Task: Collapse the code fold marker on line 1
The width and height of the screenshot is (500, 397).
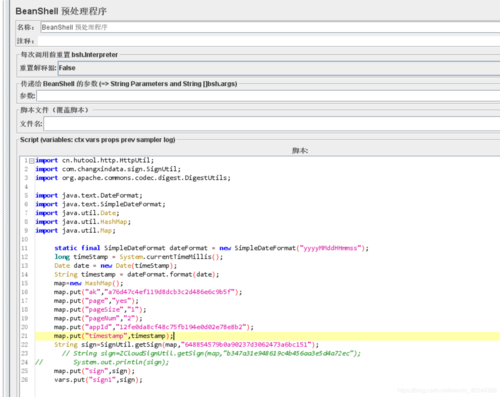Action: (x=31, y=161)
